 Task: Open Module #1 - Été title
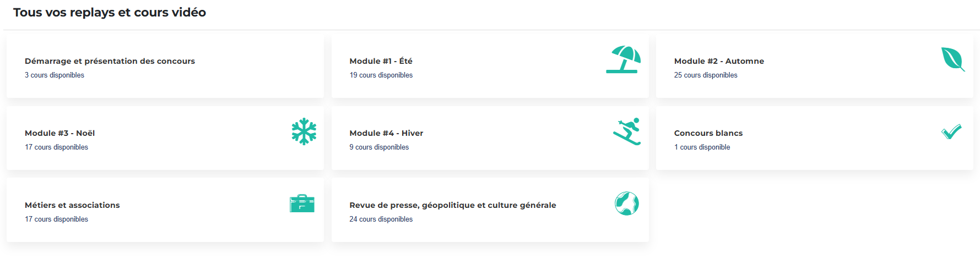381,61
